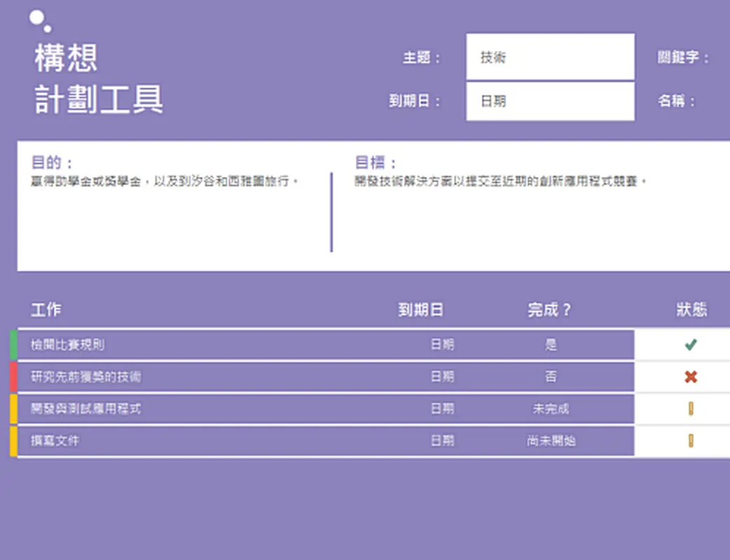Click the large bubble logo circle at top left
Image resolution: width=730 pixels, height=560 pixels.
36,18
